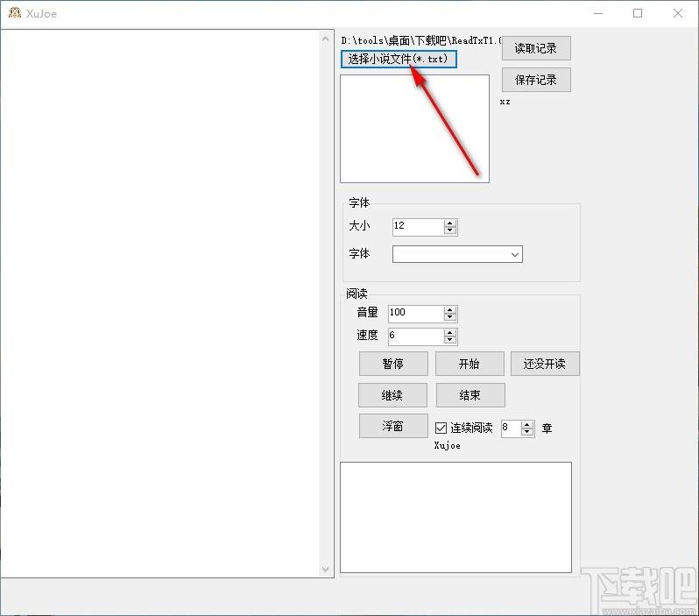Viewport: 699px width, 616px height.
Task: Open the 字体 font dropdown
Action: (x=457, y=254)
